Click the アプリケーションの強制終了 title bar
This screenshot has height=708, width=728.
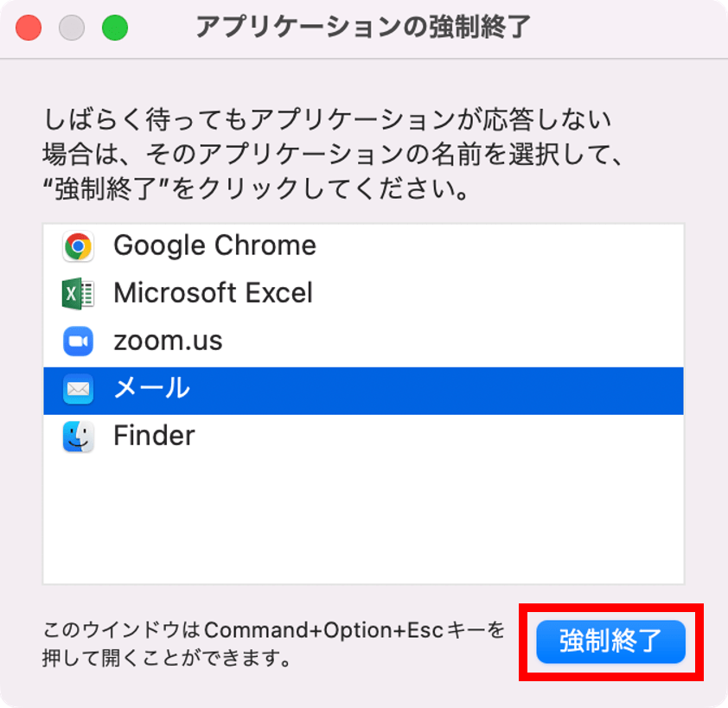(363, 29)
